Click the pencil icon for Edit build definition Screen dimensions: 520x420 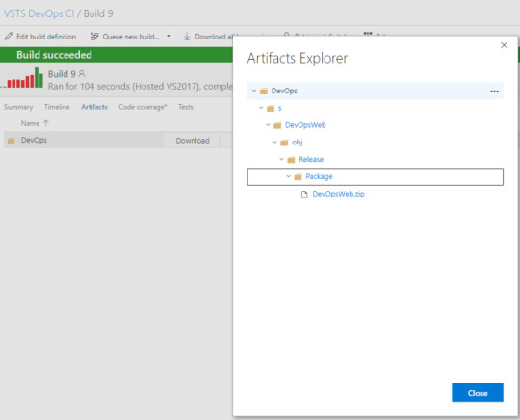pos(9,37)
